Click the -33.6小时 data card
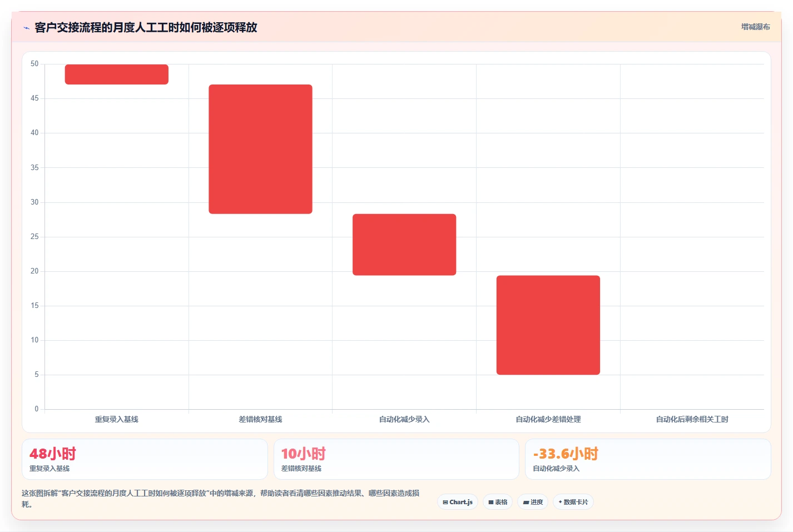 648,459
